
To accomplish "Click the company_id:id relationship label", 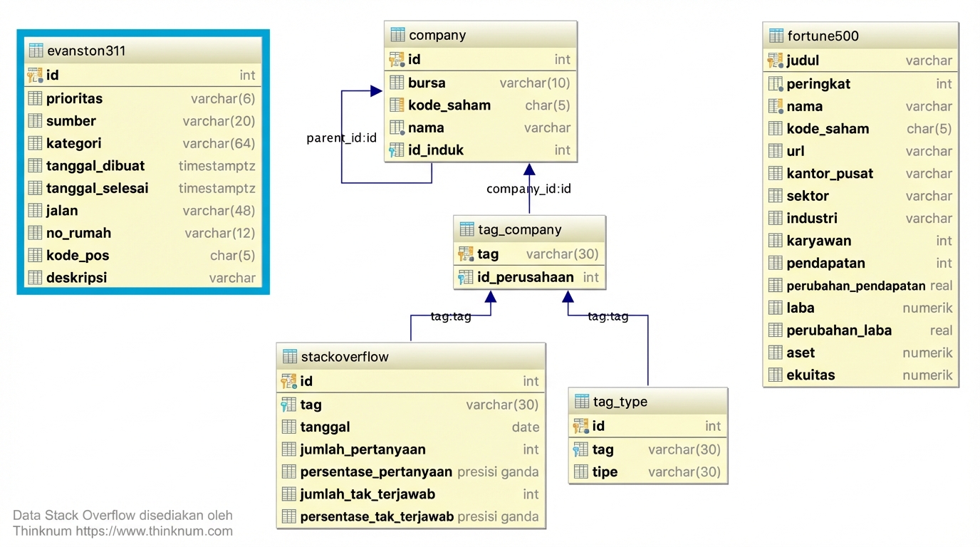I will (528, 189).
